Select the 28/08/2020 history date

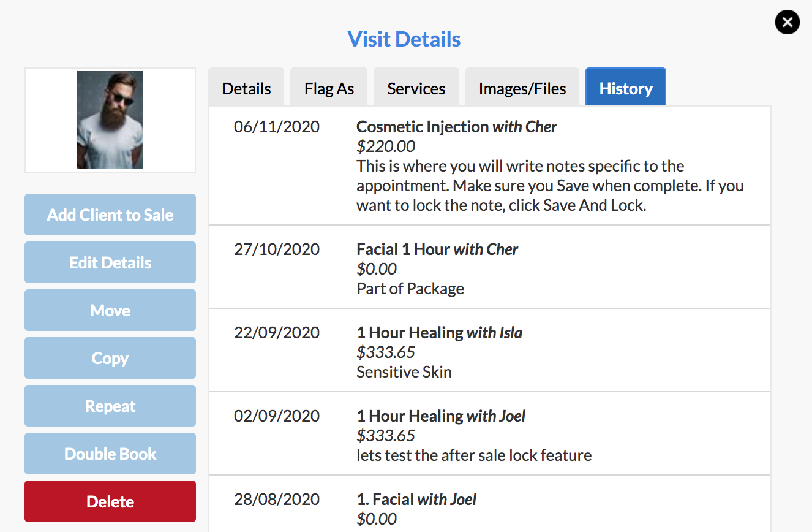(x=277, y=500)
